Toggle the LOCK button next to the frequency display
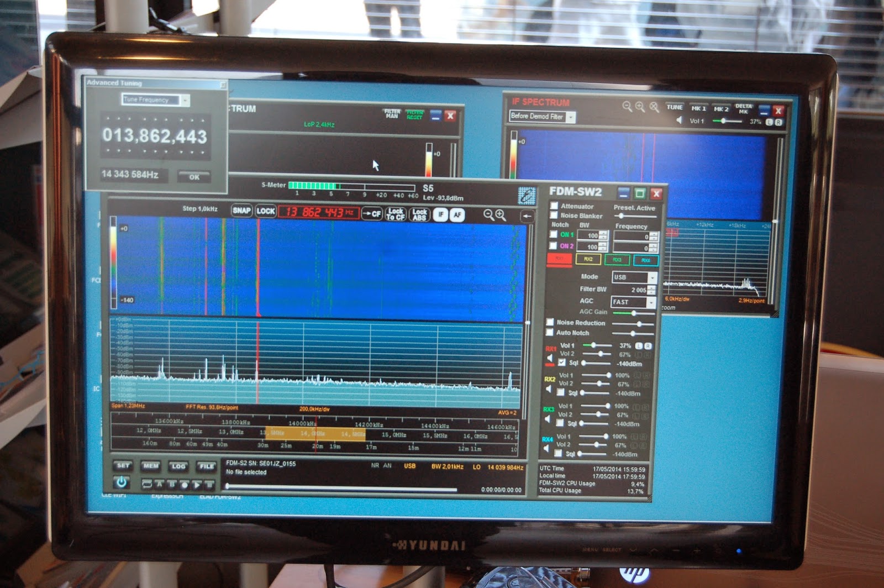884x588 pixels. pyautogui.click(x=266, y=211)
